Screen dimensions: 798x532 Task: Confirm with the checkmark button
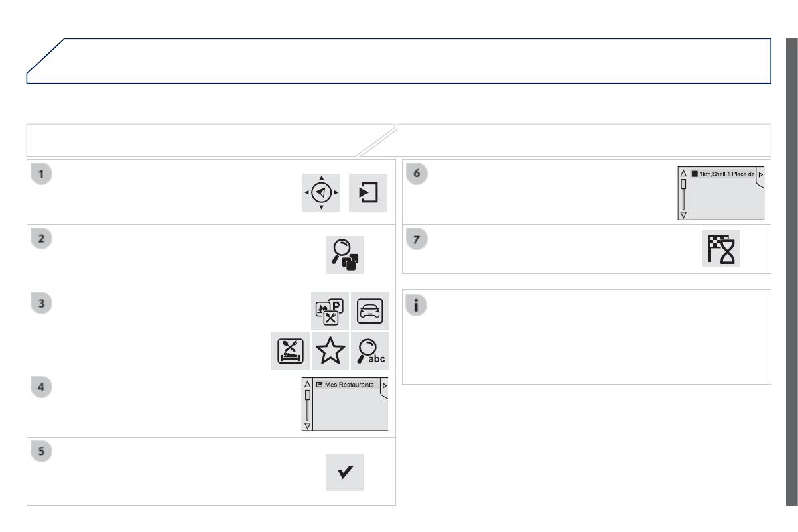344,472
